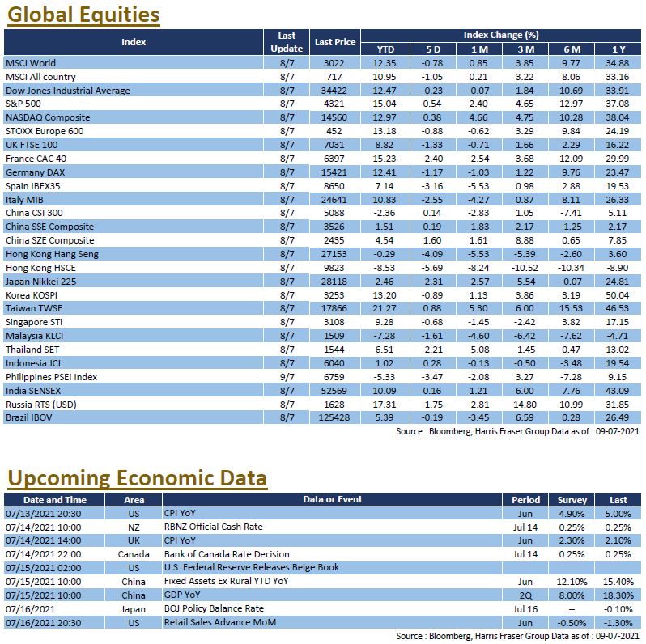Select the Dow Jones Industrial Average label
This screenshot has width=646, height=644.
(67, 91)
